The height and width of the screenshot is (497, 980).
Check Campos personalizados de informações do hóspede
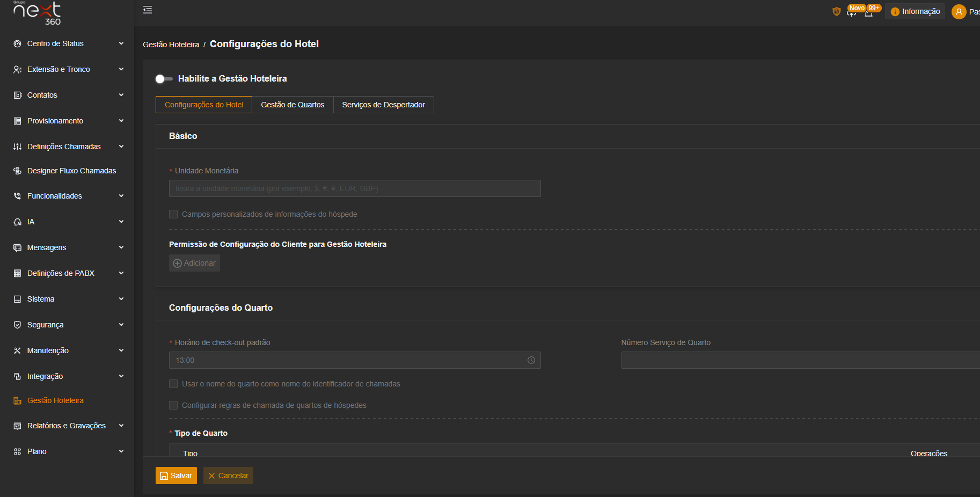[x=173, y=214]
